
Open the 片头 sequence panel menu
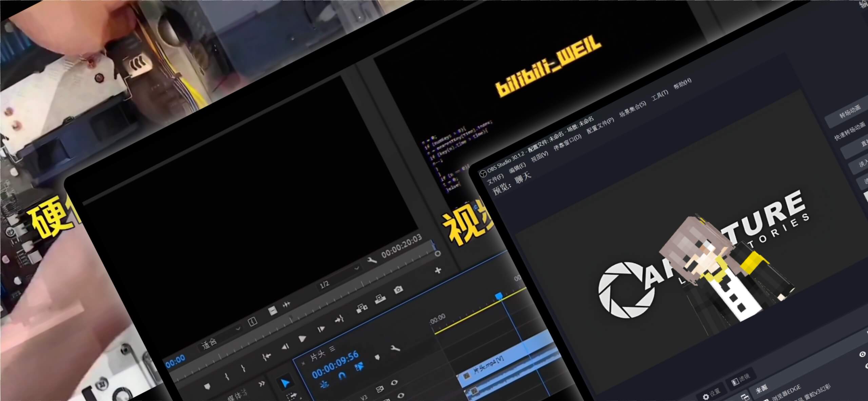click(x=332, y=348)
